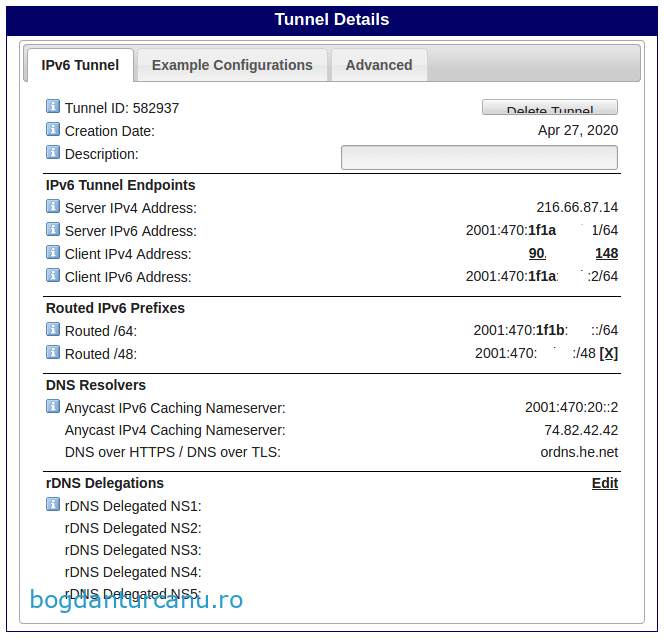Show info for Routed /48 prefix

(53, 353)
